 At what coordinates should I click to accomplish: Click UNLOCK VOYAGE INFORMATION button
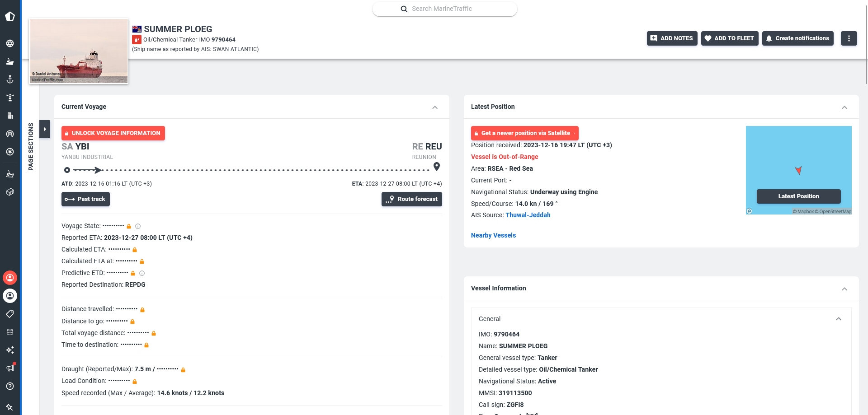coord(113,133)
